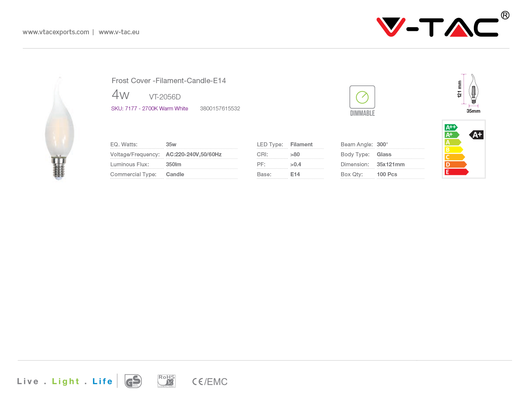
Task: Click the yellow B energy bar
Action: (x=454, y=150)
